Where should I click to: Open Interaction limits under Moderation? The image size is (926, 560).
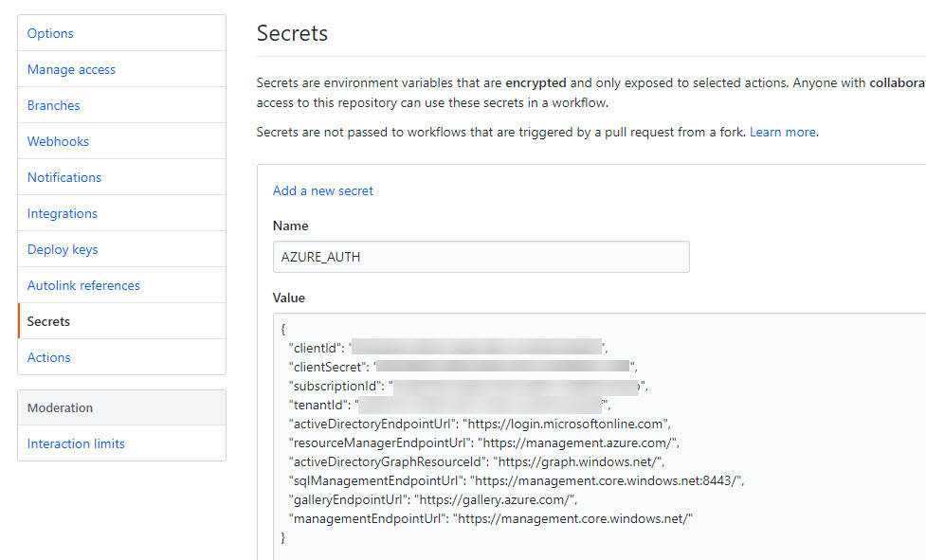pos(76,443)
